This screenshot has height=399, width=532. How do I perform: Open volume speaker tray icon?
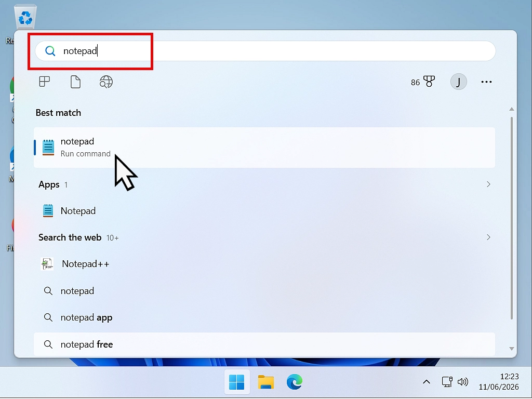[x=463, y=382]
